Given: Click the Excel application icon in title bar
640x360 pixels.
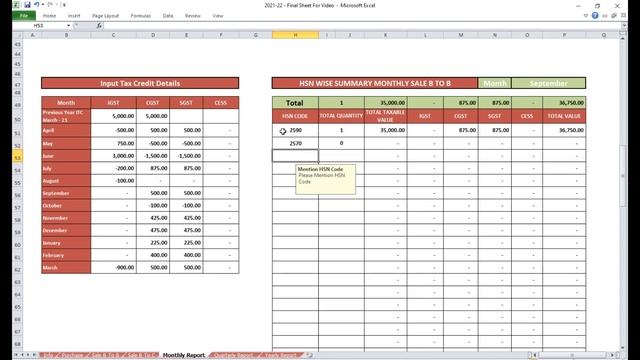Looking at the screenshot, I should coord(16,5).
